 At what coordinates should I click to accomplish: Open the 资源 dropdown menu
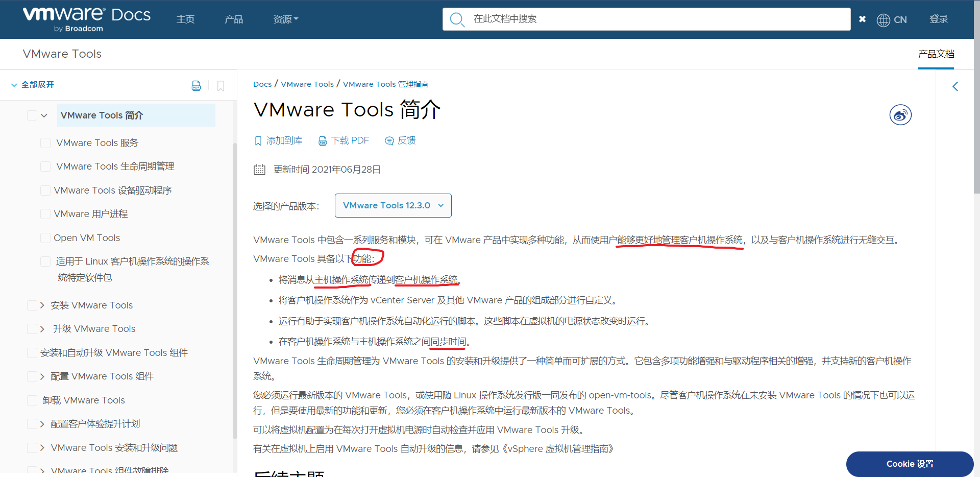285,19
